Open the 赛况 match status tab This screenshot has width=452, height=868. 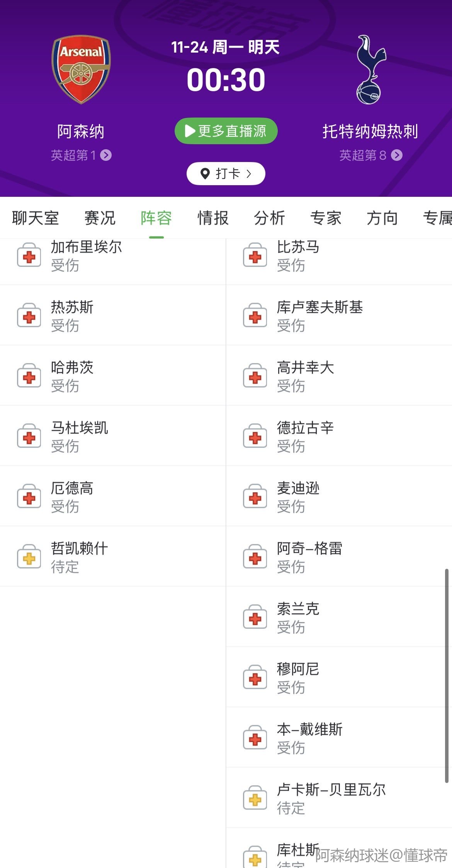coord(100,218)
